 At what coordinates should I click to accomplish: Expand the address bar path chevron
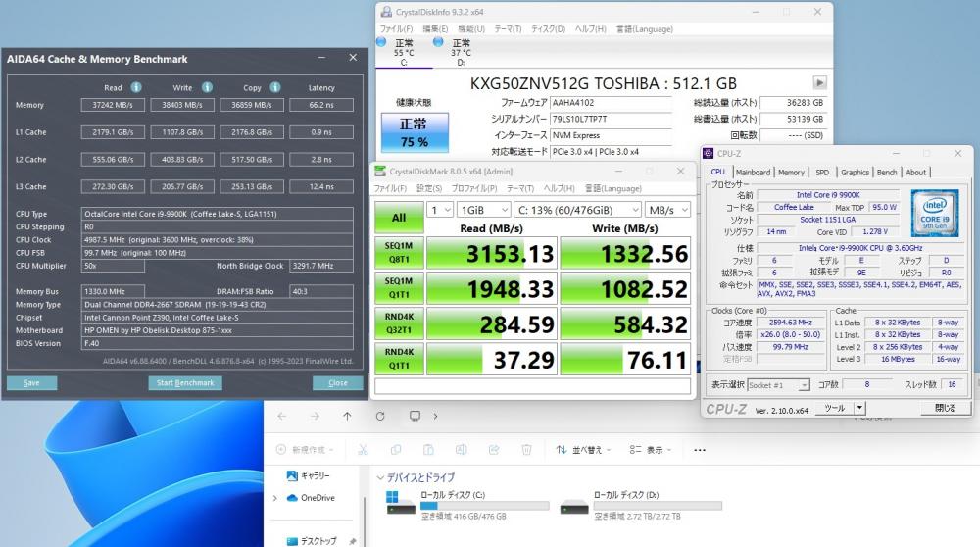436,416
